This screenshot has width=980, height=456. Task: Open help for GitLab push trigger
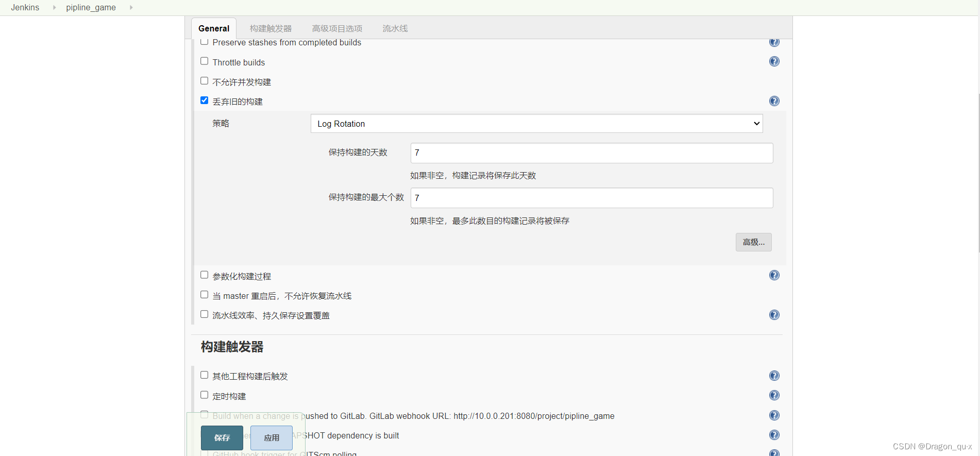tap(774, 415)
